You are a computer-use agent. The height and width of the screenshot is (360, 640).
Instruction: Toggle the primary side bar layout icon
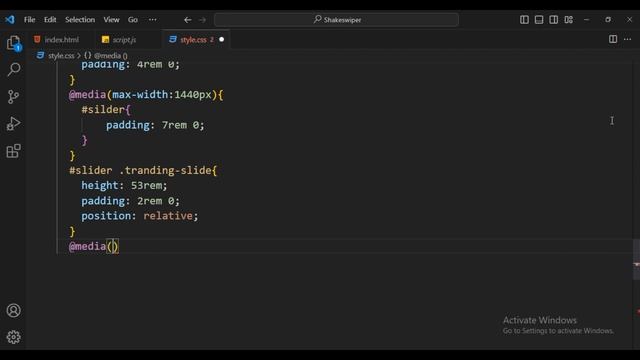[524, 20]
